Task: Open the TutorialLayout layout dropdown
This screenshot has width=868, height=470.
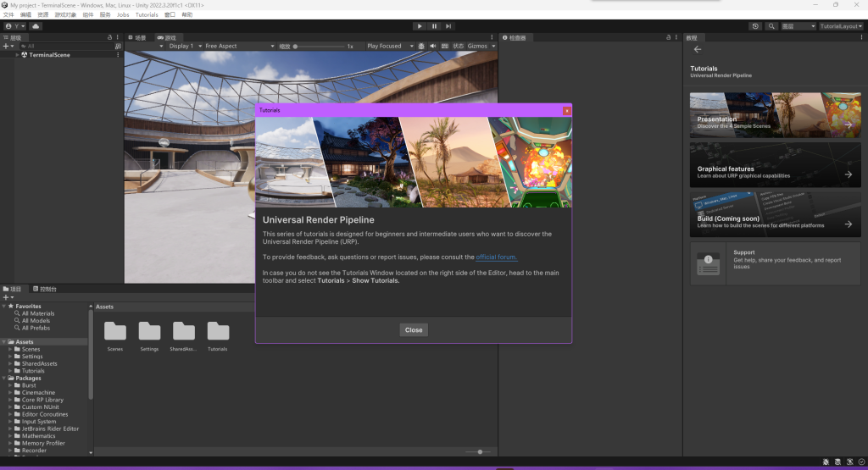Action: pyautogui.click(x=839, y=26)
